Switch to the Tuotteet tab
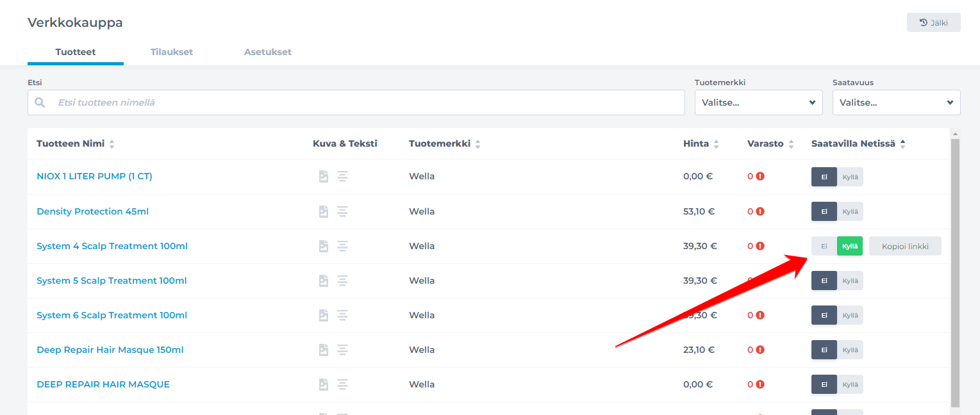 pos(76,52)
